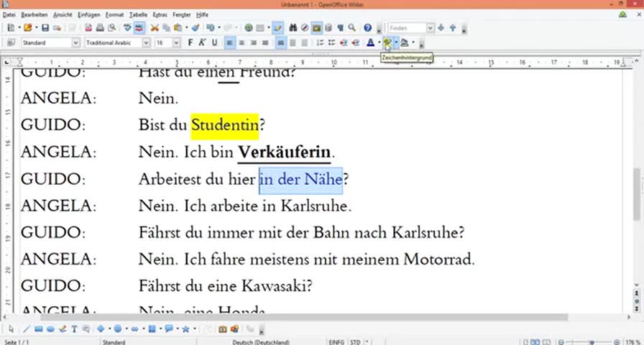Click the Deutsch (Deutschland) language status field
This screenshot has width=644, height=345.
click(261, 342)
